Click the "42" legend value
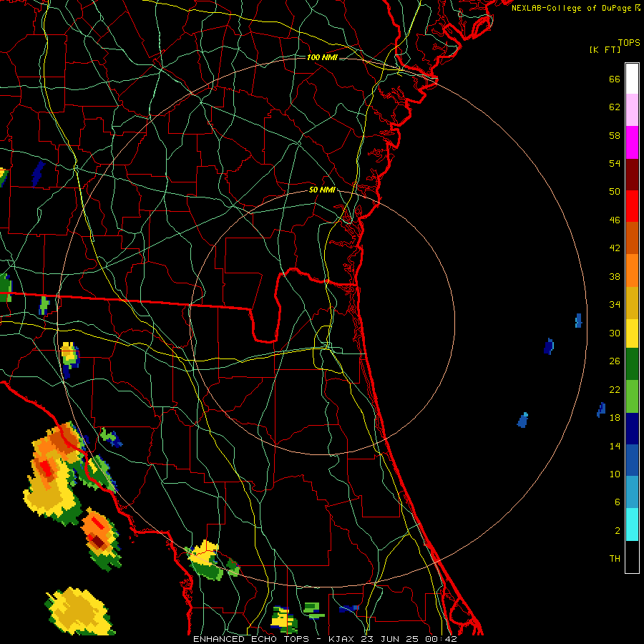 [x=615, y=248]
